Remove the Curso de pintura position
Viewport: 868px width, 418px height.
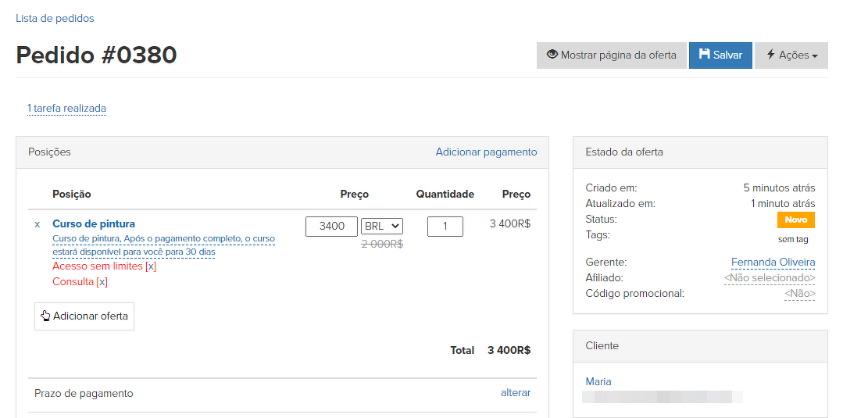click(x=38, y=224)
